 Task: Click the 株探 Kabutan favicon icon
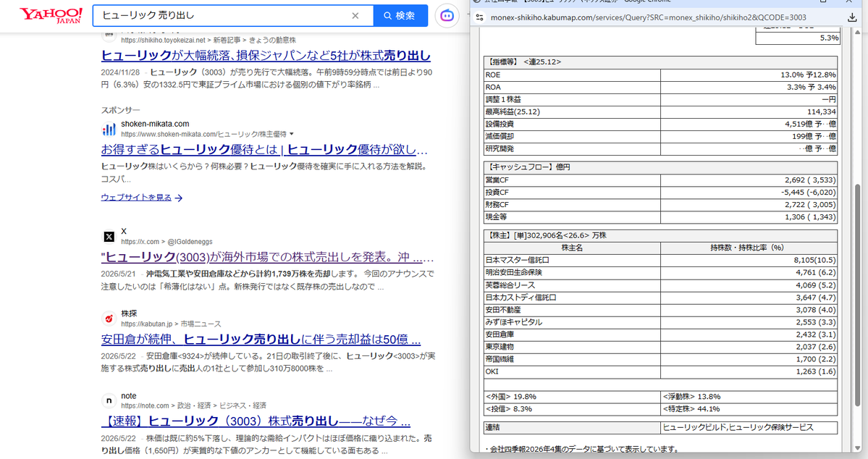coord(109,319)
